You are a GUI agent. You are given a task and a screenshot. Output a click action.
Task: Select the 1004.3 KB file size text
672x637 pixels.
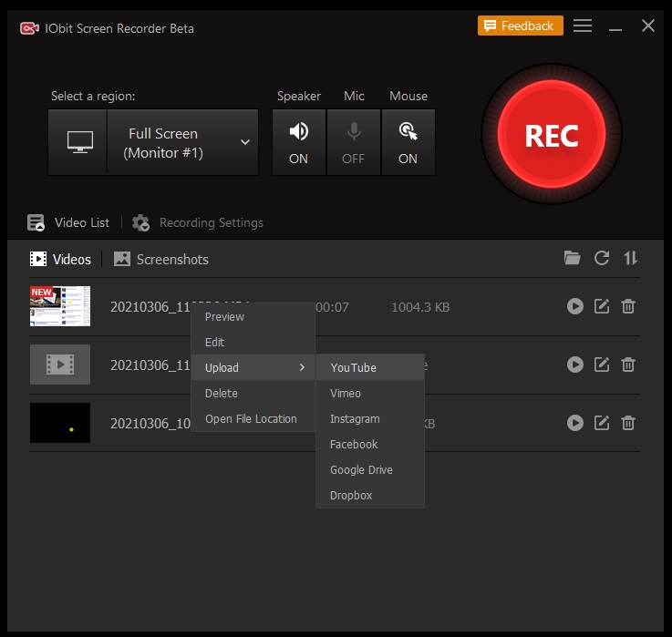tap(420, 307)
